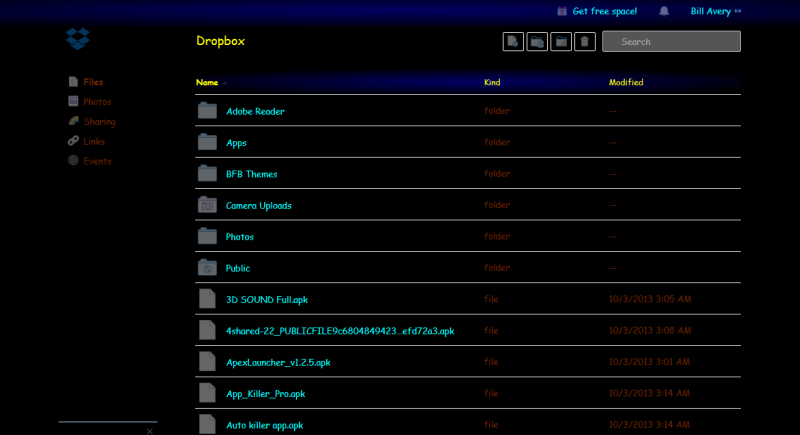Click the trash deleted files icon
Image resolution: width=800 pixels, height=435 pixels.
click(x=585, y=41)
